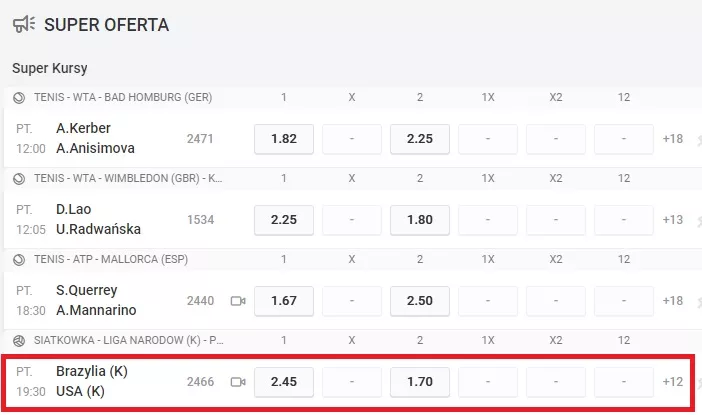This screenshot has width=702, height=415.
Task: Select odds 1.82 for A.Kerber
Action: 284,139
